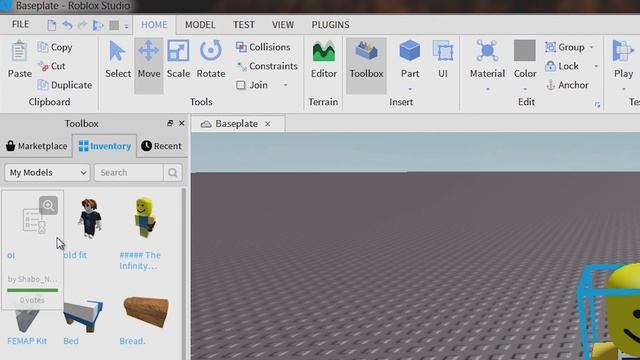The width and height of the screenshot is (640, 360).
Task: Click the 'old fit' character thumbnail
Action: pyautogui.click(x=89, y=218)
